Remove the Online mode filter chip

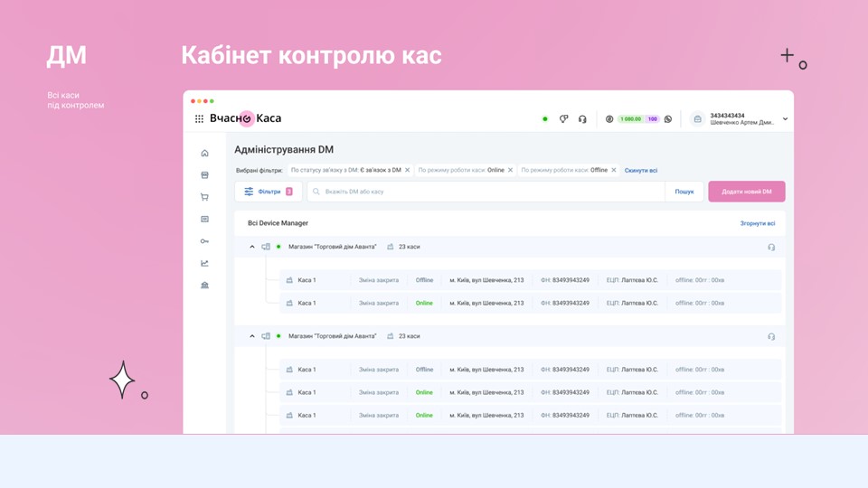(x=511, y=170)
